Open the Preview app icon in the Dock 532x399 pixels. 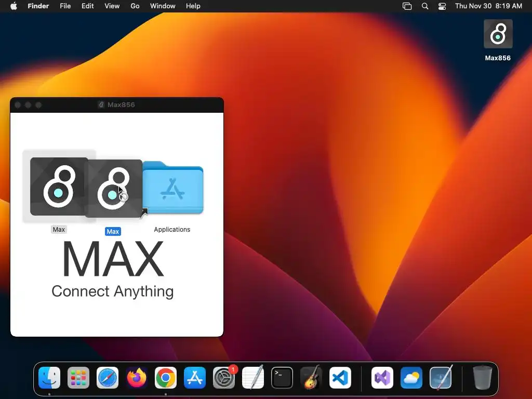click(441, 377)
